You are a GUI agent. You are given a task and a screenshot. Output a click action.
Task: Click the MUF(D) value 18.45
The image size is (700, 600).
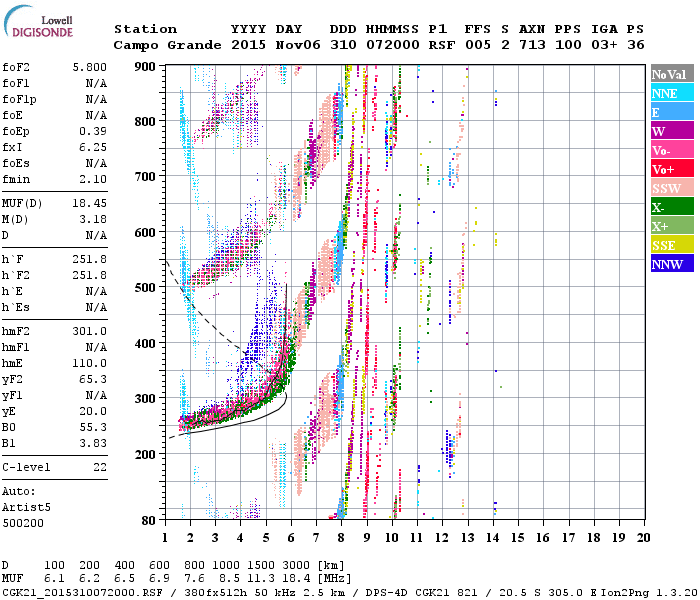point(89,204)
